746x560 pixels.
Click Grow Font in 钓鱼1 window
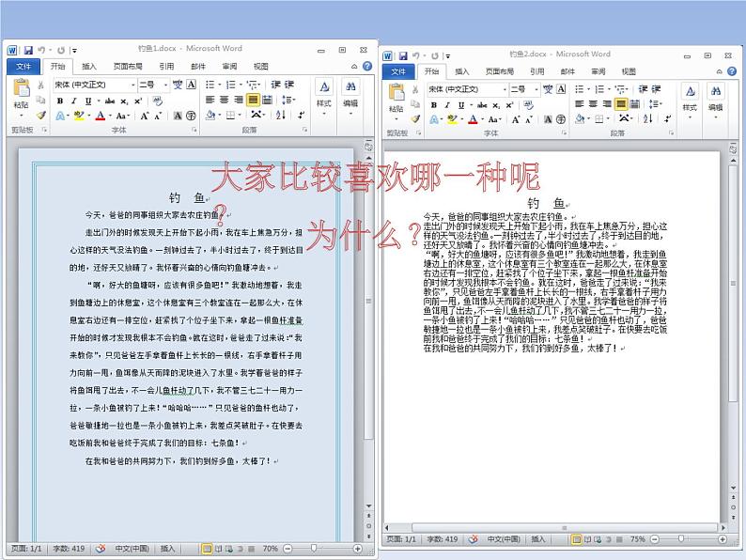click(x=144, y=116)
